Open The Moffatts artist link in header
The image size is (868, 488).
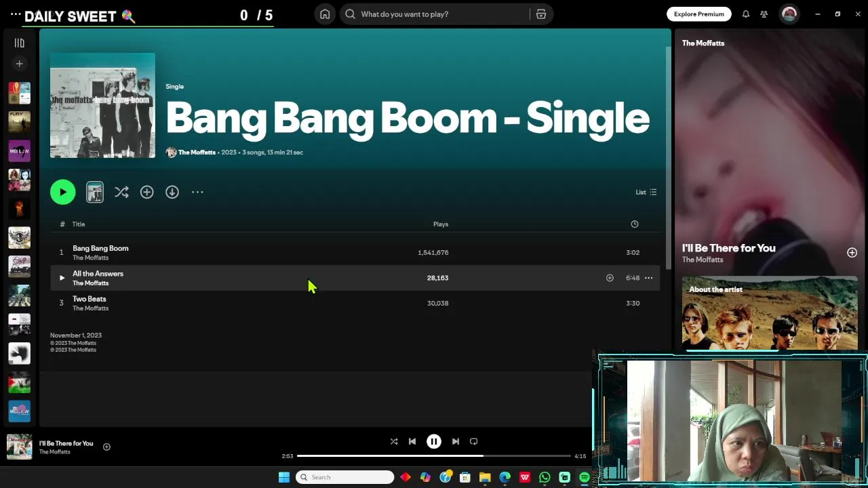pyautogui.click(x=197, y=152)
